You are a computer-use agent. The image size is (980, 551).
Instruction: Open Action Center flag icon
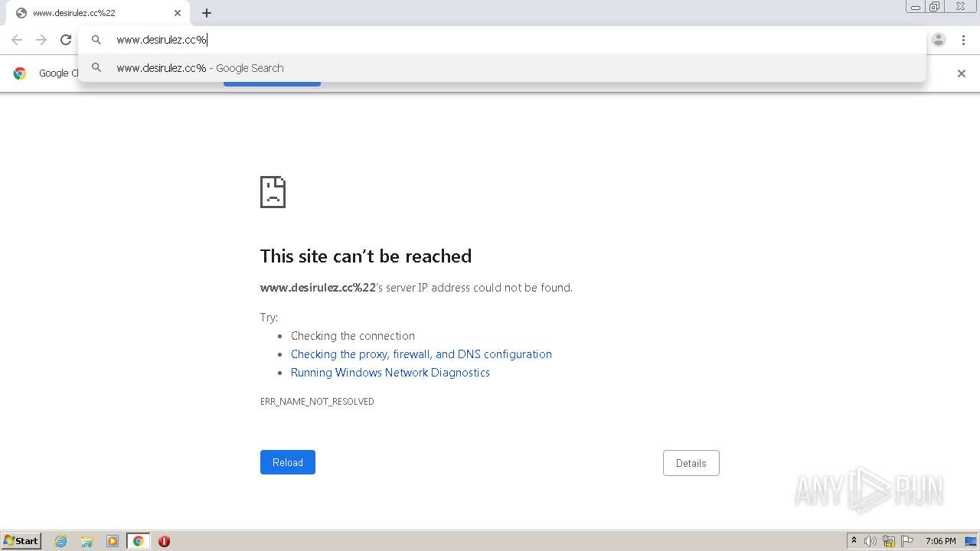[907, 541]
